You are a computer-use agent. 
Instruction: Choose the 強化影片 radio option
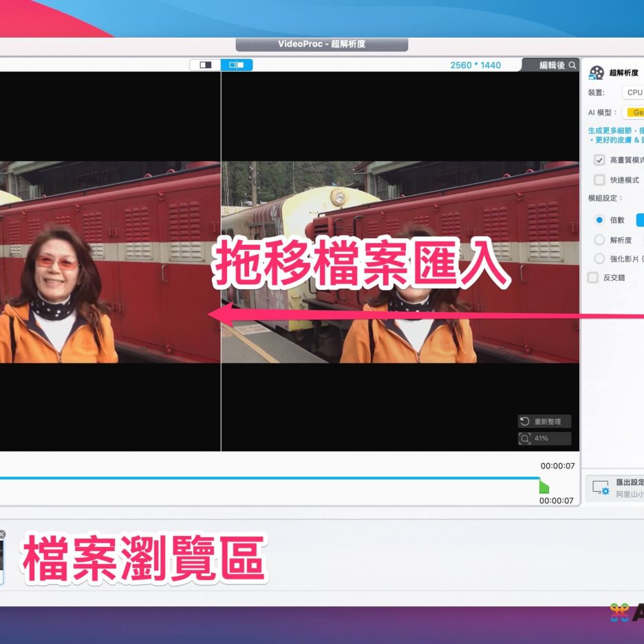[x=599, y=259]
